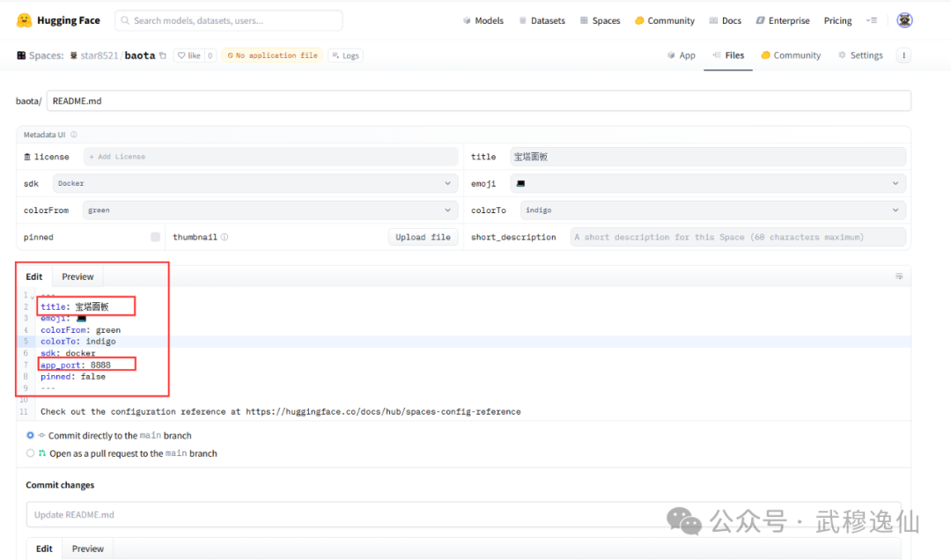Click the like heart button
Image resolution: width=951 pixels, height=560 pixels.
coord(189,55)
